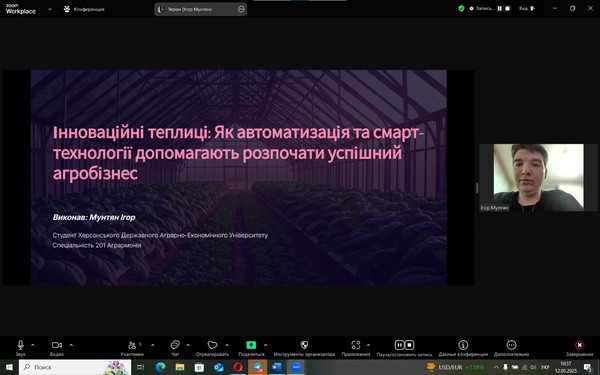Open the USD/EUR currency widget

(455, 367)
